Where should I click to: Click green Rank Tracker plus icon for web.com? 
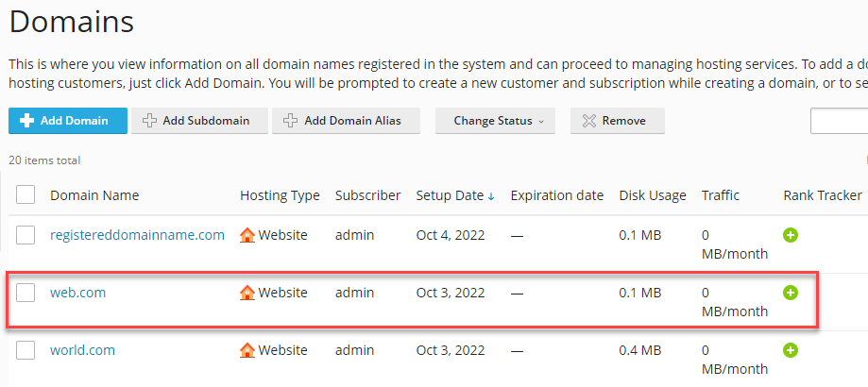791,293
